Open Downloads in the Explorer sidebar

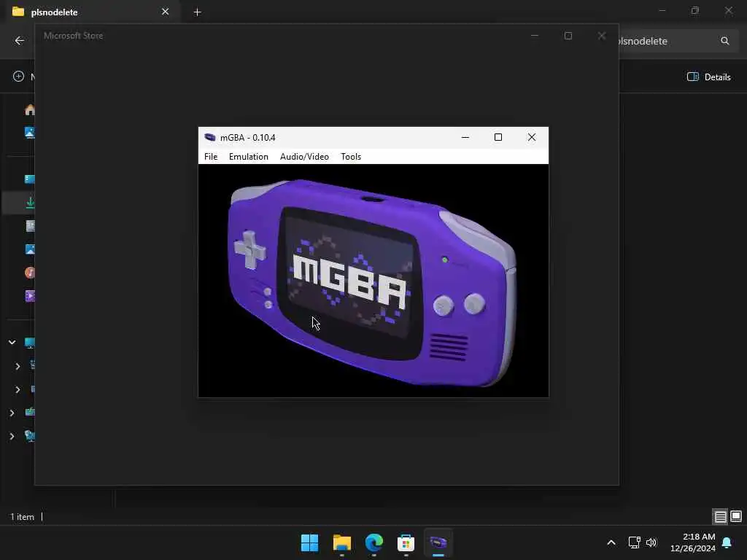(x=29, y=203)
